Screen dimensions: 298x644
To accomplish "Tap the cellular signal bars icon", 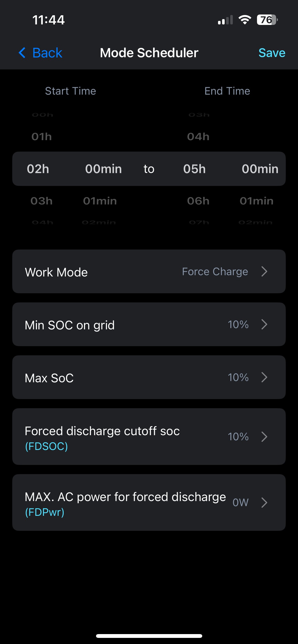I will click(x=225, y=20).
